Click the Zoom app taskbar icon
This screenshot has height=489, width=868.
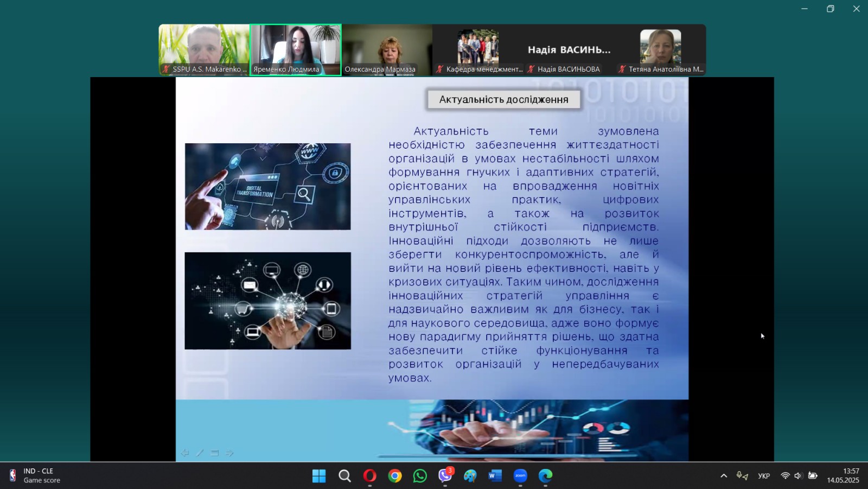[520, 476]
